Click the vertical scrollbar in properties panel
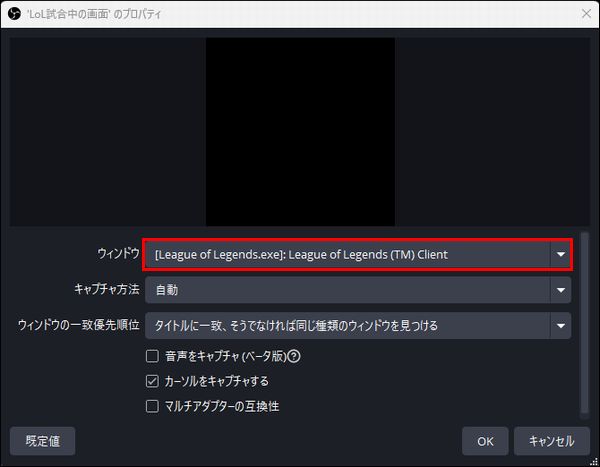600x467 pixels. tap(584, 322)
